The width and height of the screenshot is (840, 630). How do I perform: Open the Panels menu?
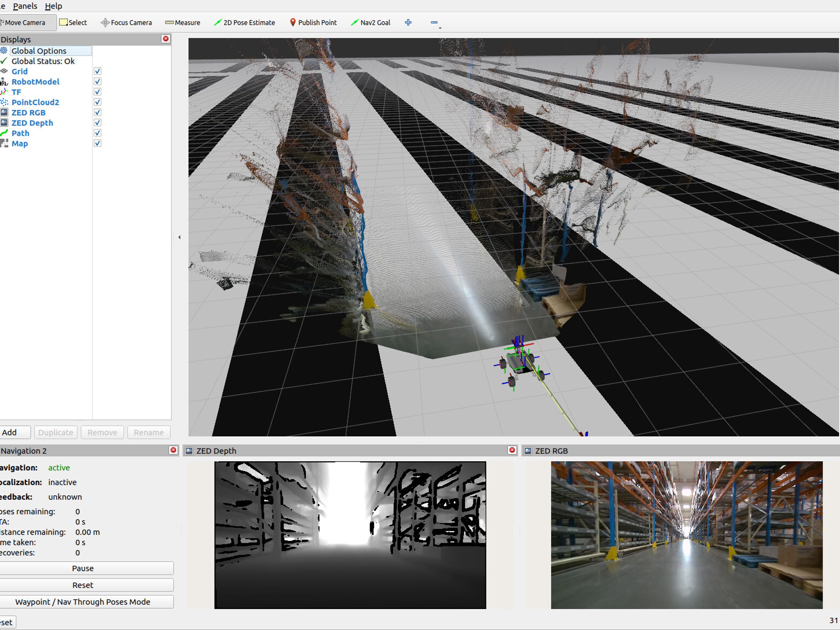[x=25, y=6]
